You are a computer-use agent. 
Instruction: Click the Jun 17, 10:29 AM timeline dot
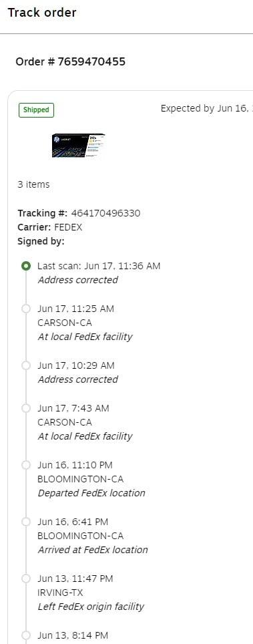click(26, 365)
